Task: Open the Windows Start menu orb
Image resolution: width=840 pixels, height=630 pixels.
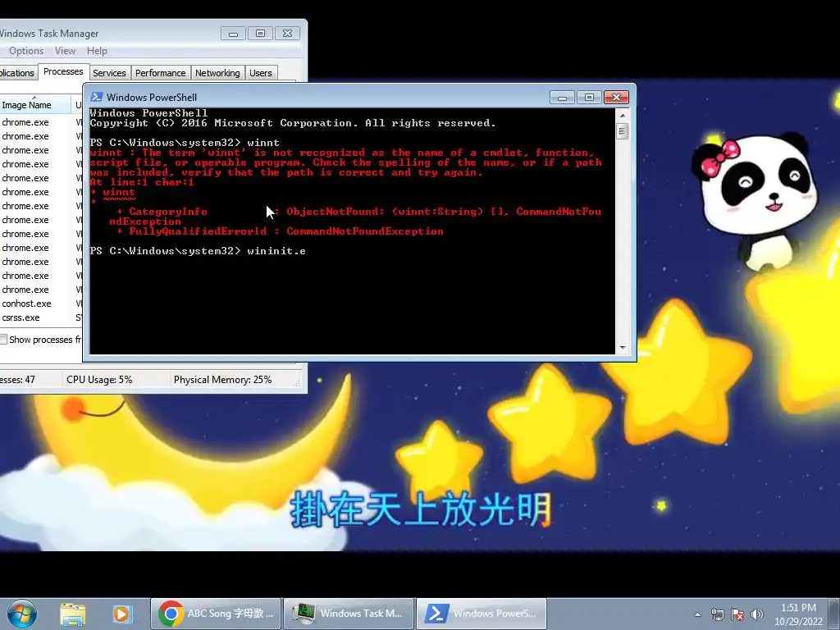Action: click(22, 614)
